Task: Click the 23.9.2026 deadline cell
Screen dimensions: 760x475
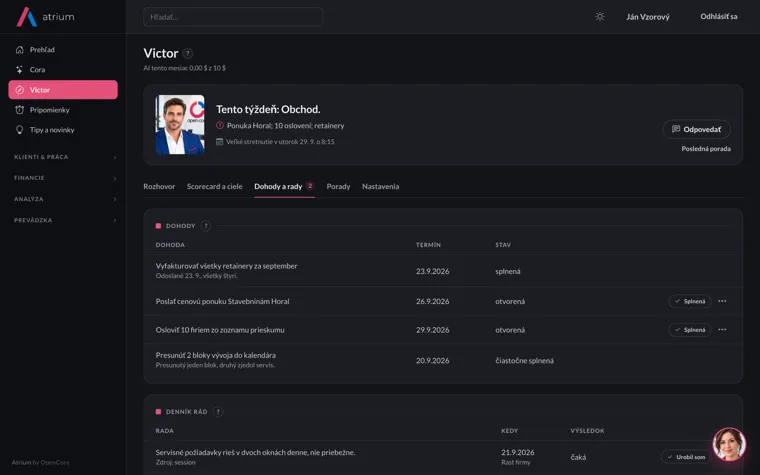Action: click(432, 271)
